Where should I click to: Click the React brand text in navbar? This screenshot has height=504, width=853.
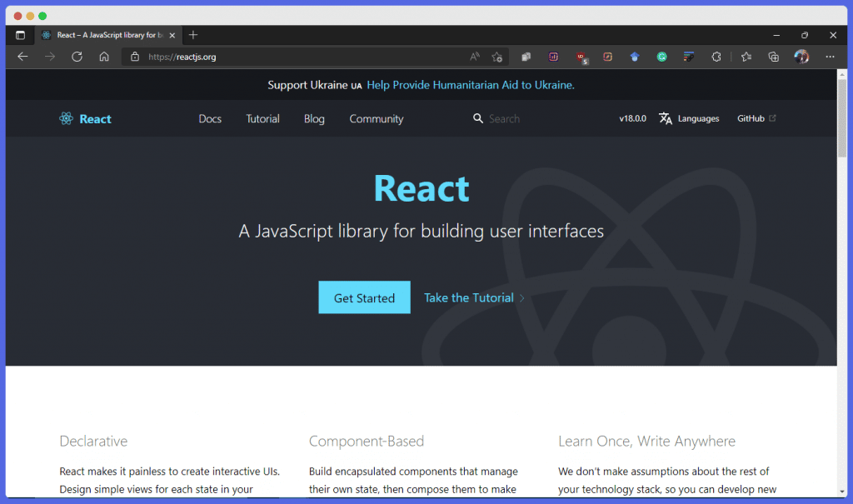pos(95,118)
